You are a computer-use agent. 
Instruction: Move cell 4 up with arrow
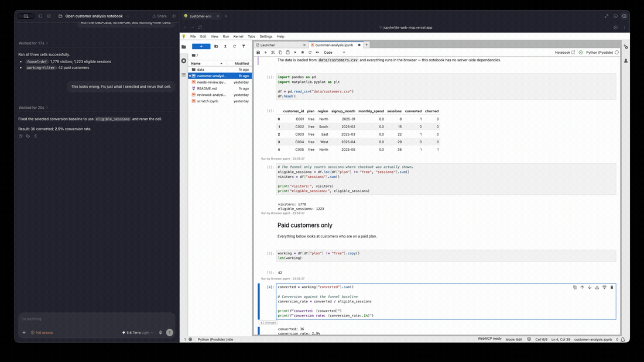click(582, 287)
